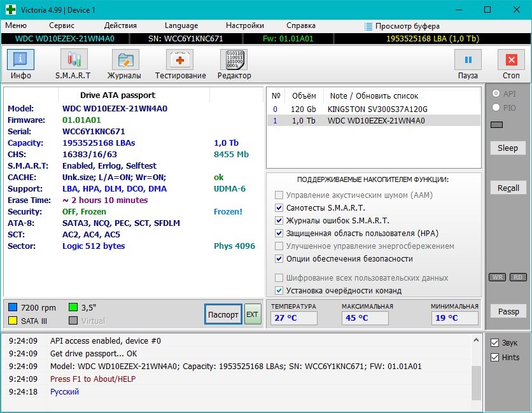532x413 pixels.
Task: Open the Сервис menu
Action: [x=61, y=25]
